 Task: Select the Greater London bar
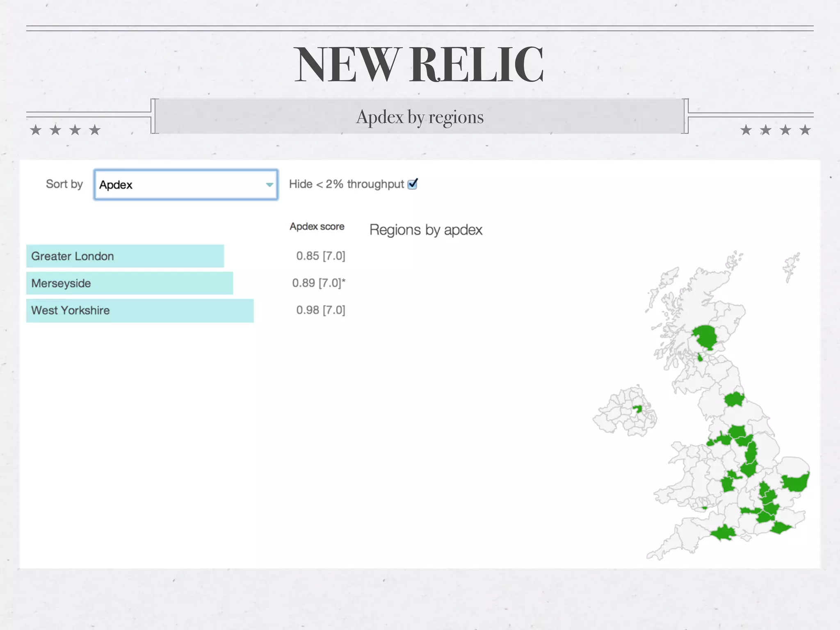pyautogui.click(x=125, y=256)
